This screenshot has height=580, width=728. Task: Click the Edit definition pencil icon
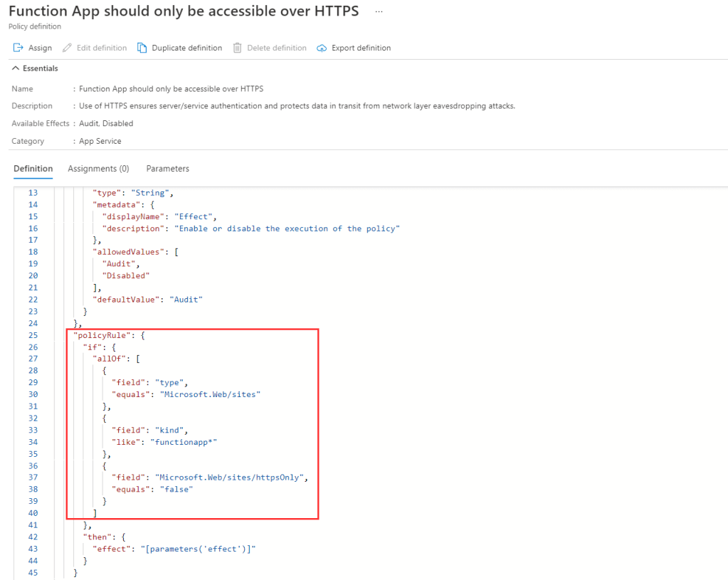pyautogui.click(x=68, y=48)
